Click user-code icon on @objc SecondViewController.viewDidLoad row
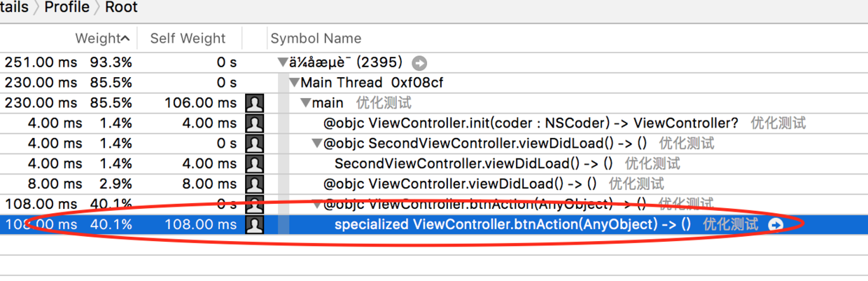Viewport: 868px width, 281px height. pos(255,144)
